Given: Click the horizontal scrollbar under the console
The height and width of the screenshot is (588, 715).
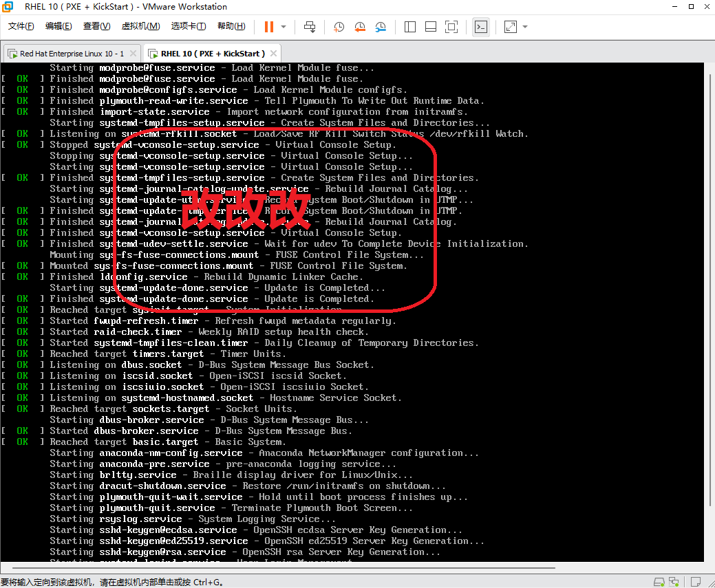Looking at the screenshot, I should 283,568.
